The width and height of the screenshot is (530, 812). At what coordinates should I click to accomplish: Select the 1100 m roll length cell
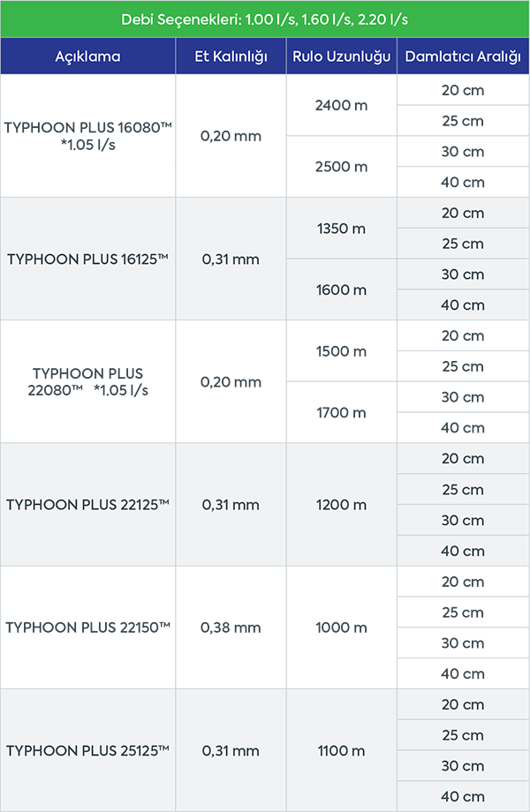(x=341, y=750)
